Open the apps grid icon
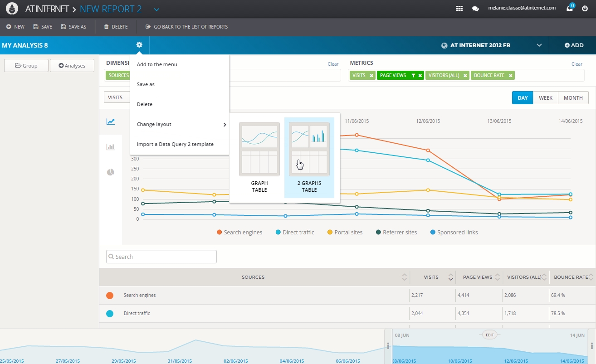The height and width of the screenshot is (364, 596). [459, 8]
